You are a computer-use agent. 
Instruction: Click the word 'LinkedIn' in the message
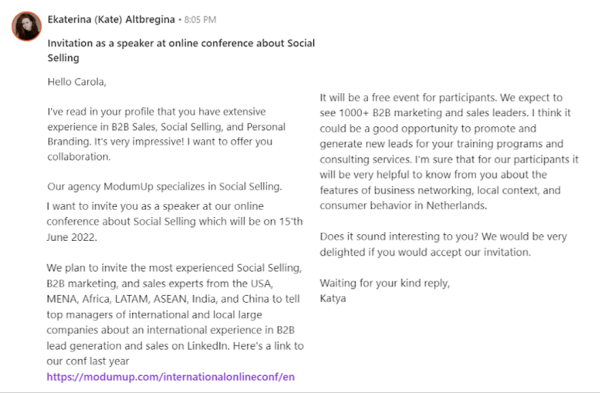[208, 346]
